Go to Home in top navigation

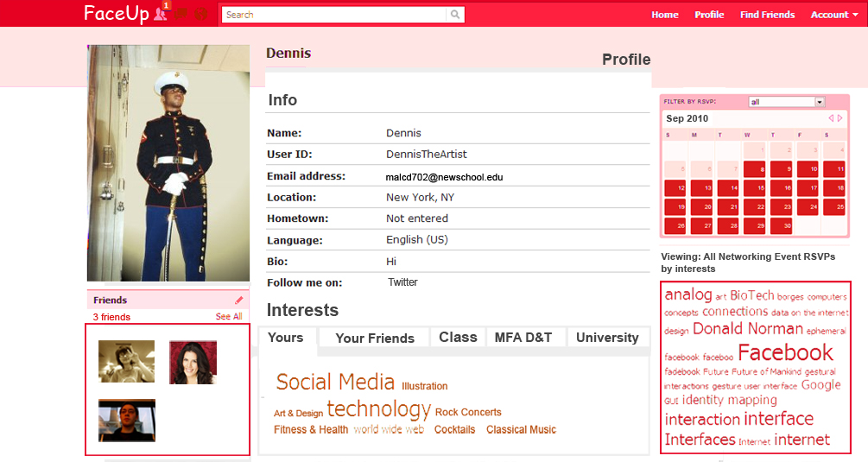664,15
